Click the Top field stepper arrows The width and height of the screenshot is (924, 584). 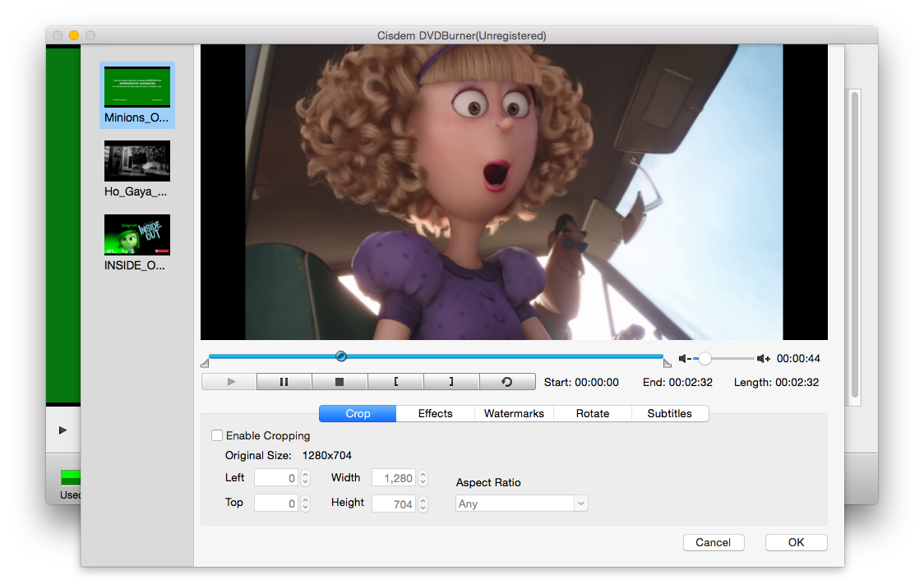coord(305,504)
